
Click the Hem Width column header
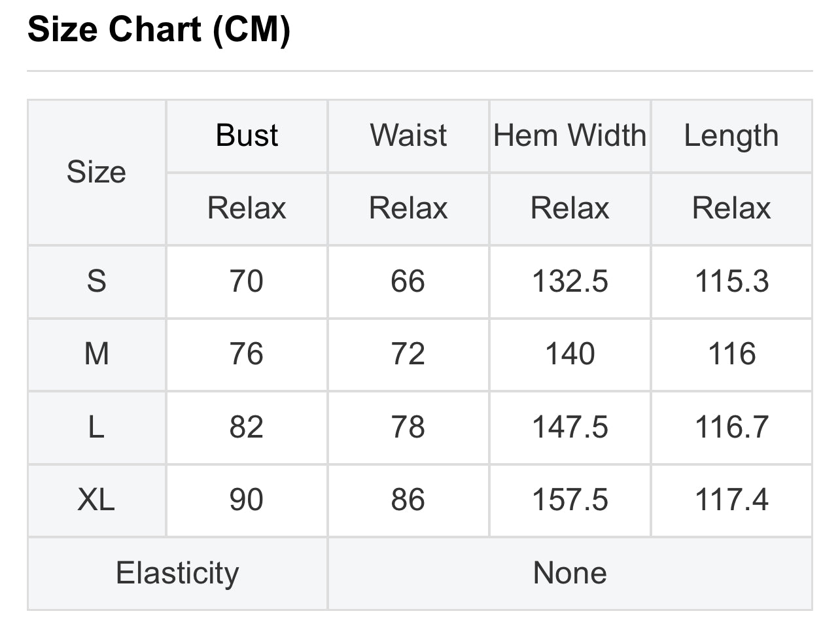[570, 136]
